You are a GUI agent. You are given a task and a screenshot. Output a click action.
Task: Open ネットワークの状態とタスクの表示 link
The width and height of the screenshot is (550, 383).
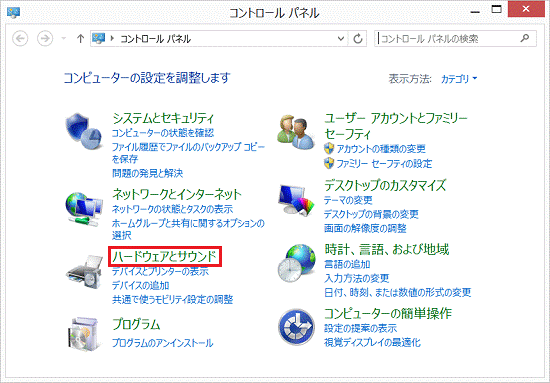coord(172,209)
